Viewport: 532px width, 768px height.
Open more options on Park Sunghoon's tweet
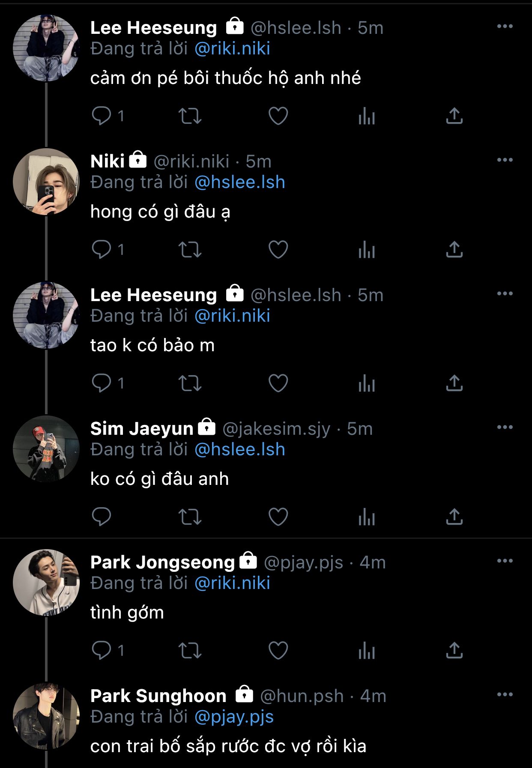point(505,695)
